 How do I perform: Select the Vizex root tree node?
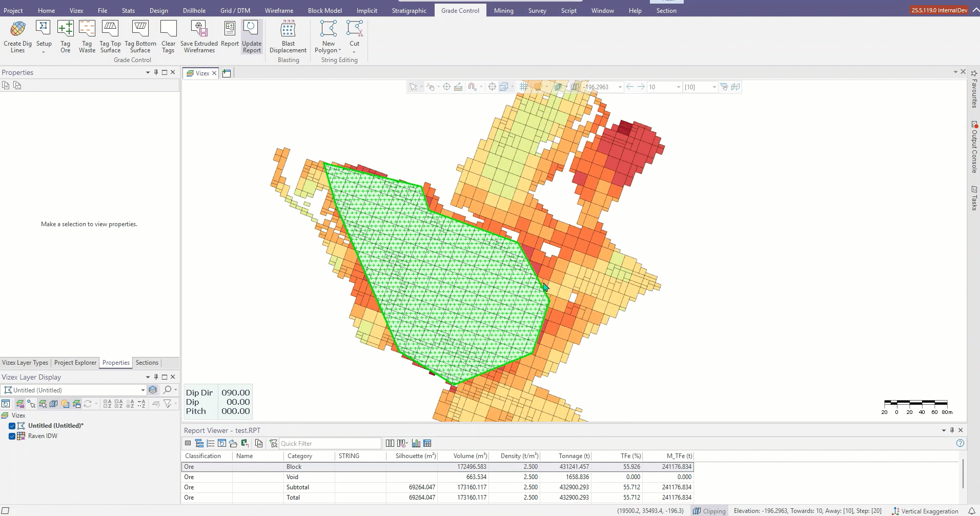[x=18, y=415]
